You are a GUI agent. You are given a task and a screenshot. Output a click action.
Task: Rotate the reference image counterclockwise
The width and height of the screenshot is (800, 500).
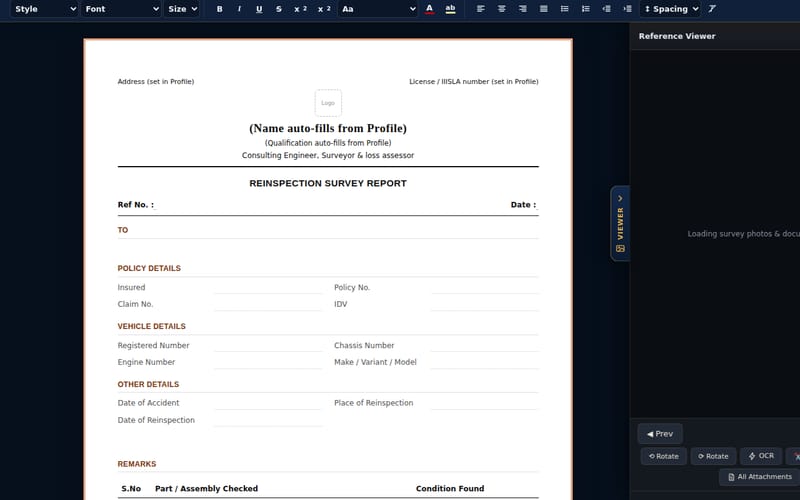664,456
